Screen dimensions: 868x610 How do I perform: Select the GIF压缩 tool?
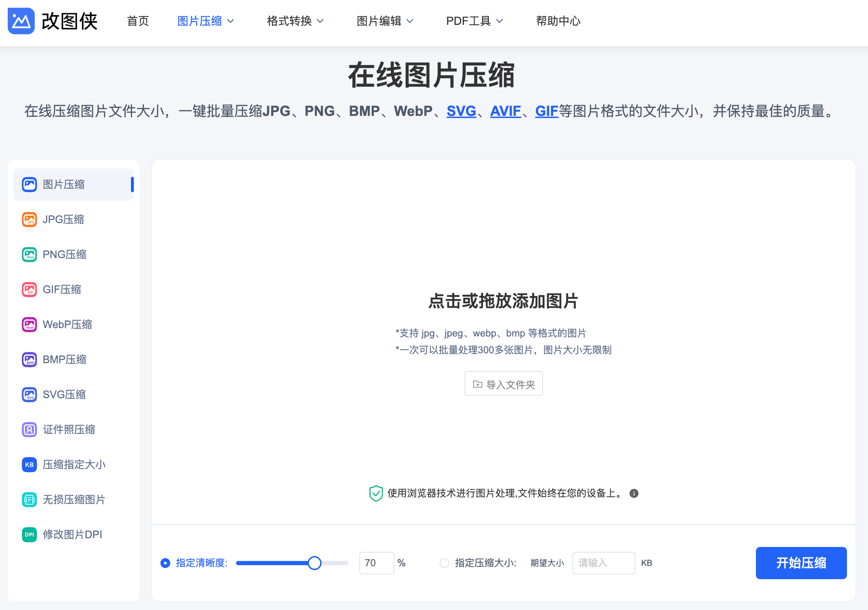[x=62, y=289]
